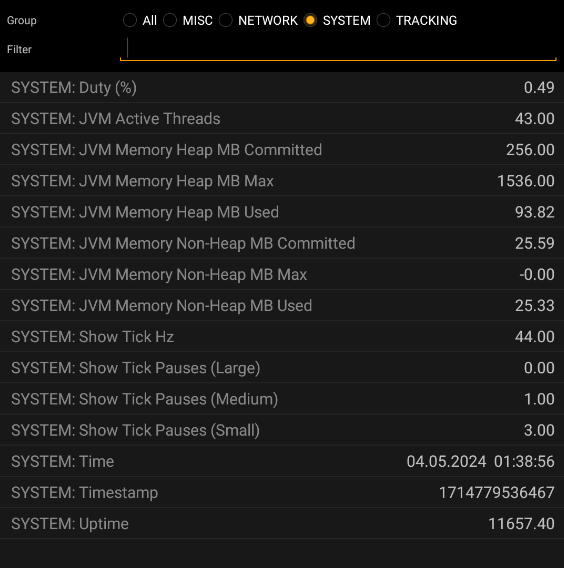This screenshot has width=564, height=568.
Task: Select the MISC group radio button
Action: point(170,20)
